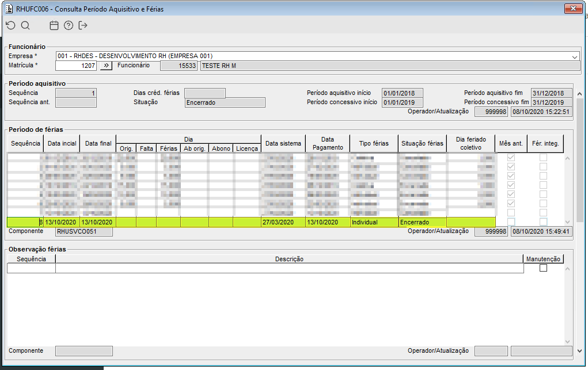Tick the Manutenção checkbox
Viewport: 588px width, 370px height.
point(543,268)
